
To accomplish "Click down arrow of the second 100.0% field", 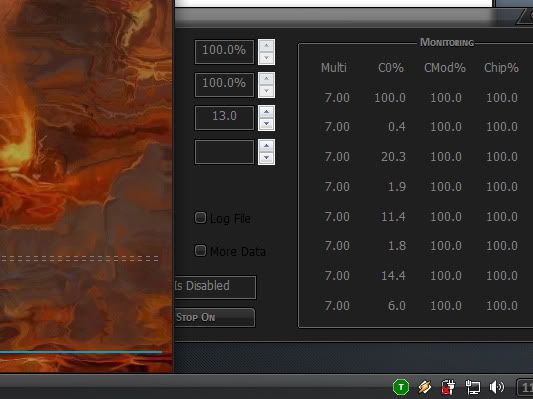I will coord(266,90).
